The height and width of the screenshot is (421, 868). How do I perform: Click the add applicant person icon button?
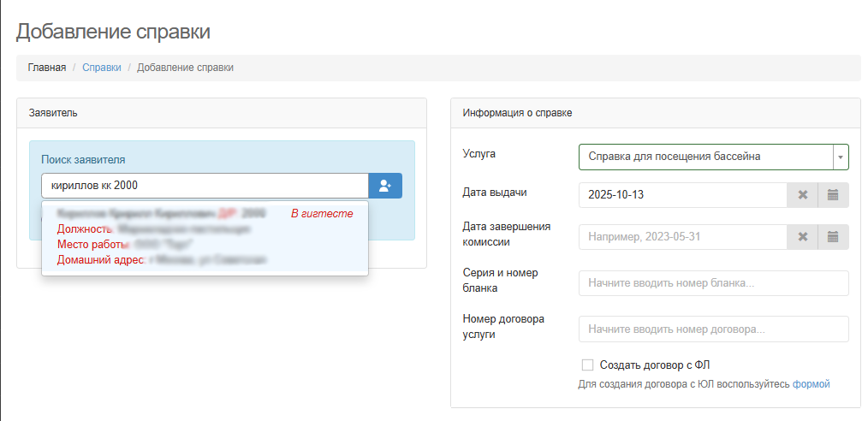click(385, 186)
